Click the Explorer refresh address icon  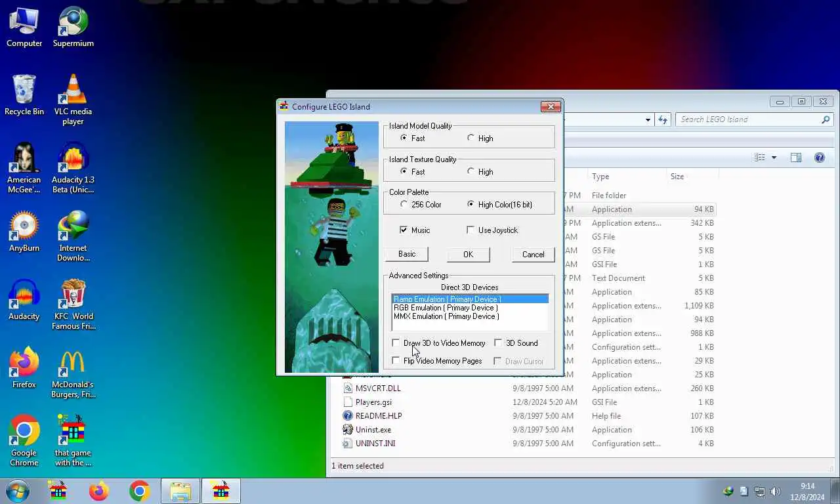pyautogui.click(x=663, y=119)
